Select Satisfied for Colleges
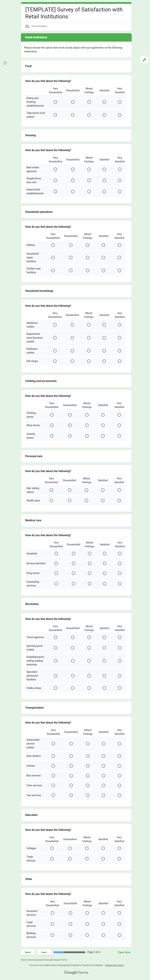This screenshot has width=150, height=980. pos(103,848)
